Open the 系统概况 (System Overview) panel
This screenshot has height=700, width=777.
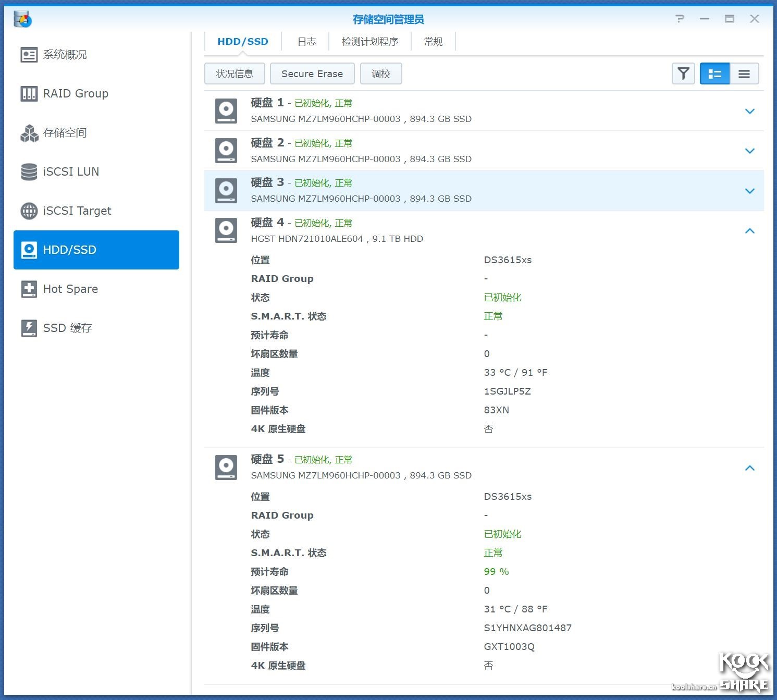click(65, 54)
